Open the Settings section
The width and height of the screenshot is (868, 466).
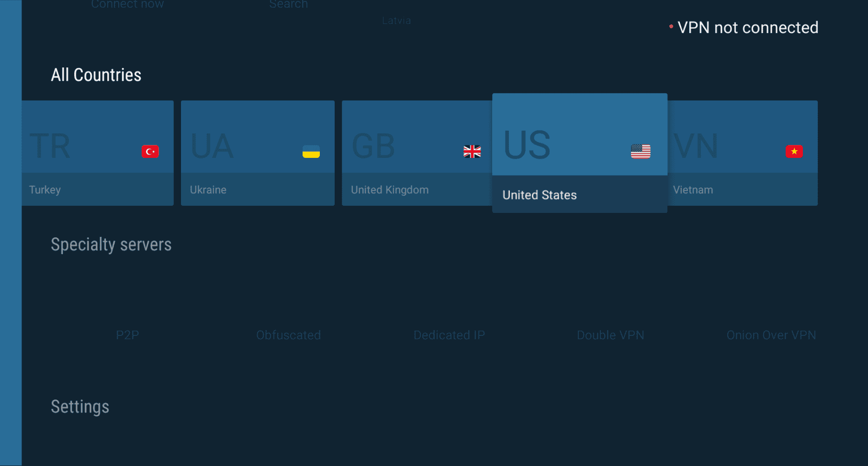(x=80, y=407)
